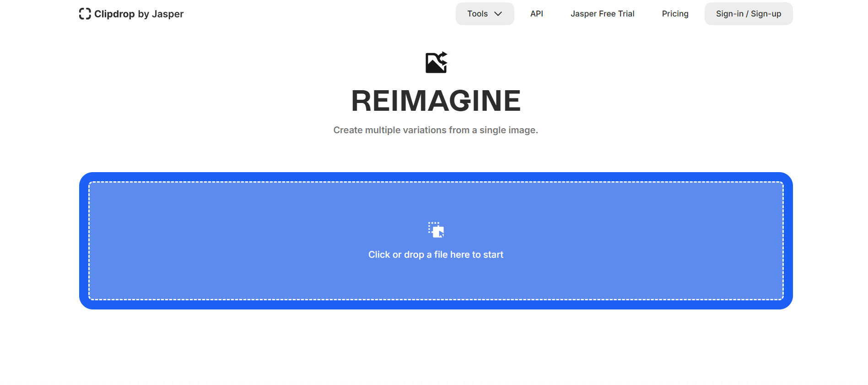Expand the Tools dropdown menu
This screenshot has width=868, height=385.
485,14
